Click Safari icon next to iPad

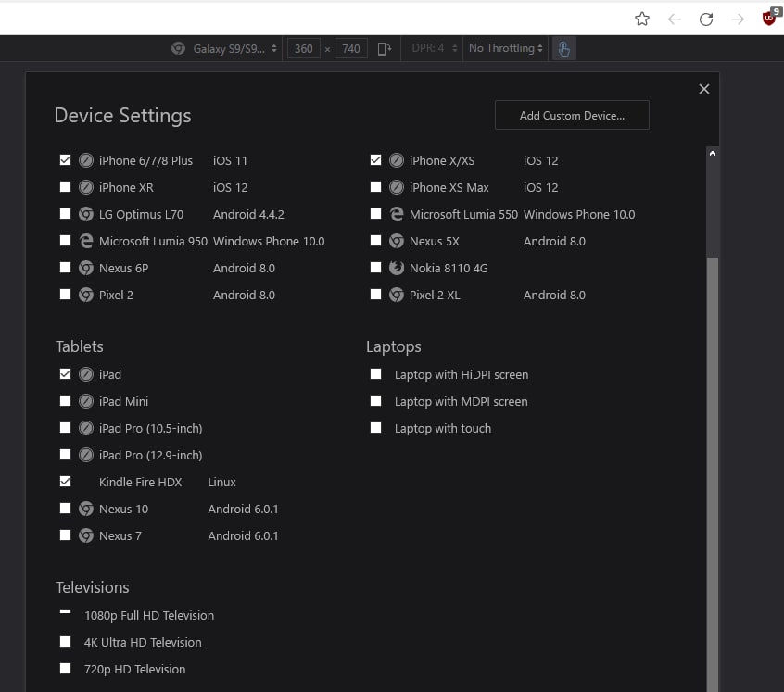coord(86,374)
